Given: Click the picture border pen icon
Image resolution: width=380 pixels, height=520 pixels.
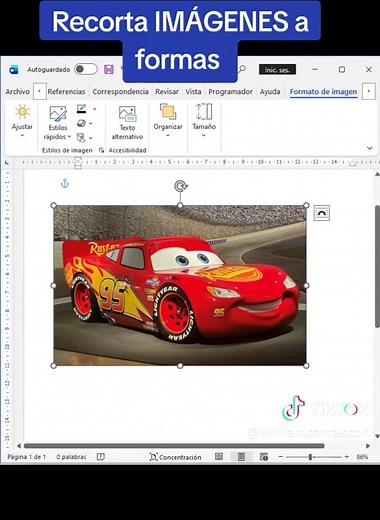Looking at the screenshot, I should 82,109.
